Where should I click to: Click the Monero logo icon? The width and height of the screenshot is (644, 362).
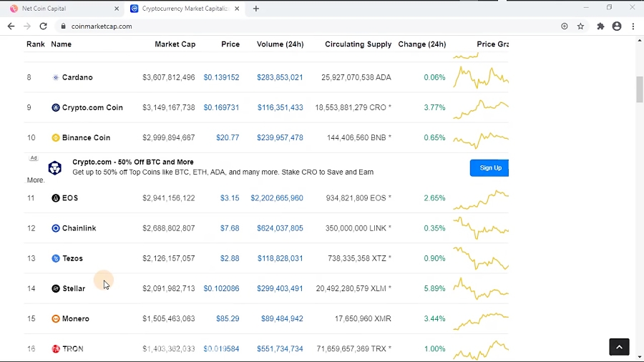55,319
